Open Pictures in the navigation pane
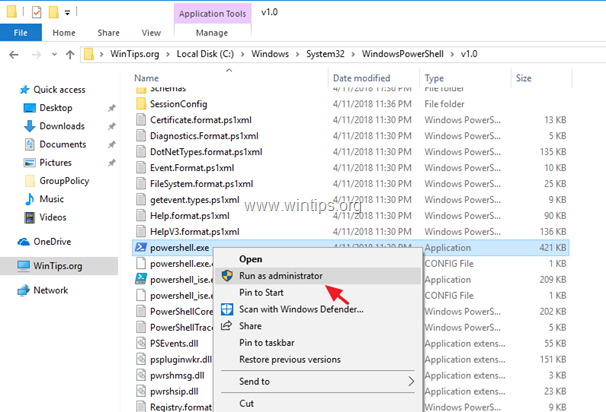 tap(55, 162)
